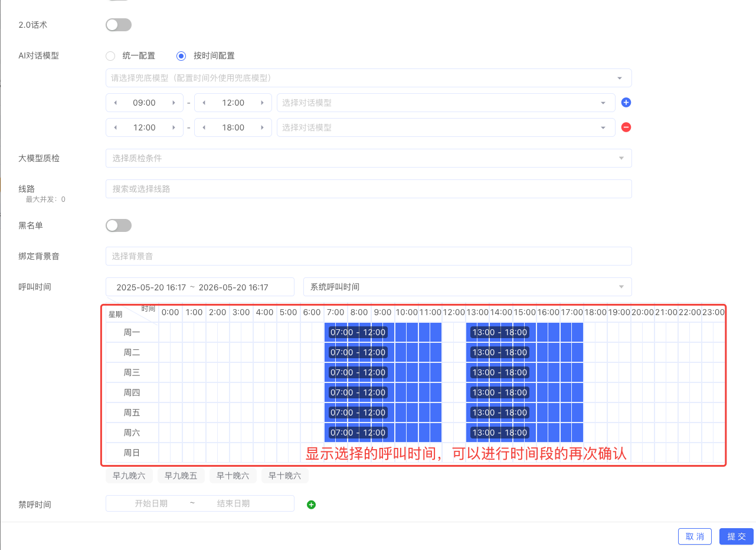Click the 开始日期 forbidden-call field
This screenshot has width=756, height=550.
click(x=151, y=503)
